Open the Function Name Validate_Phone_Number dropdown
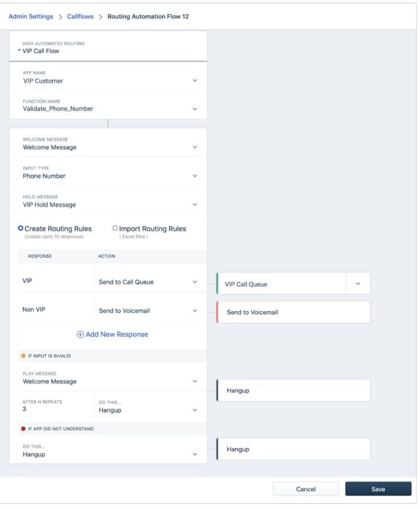 (x=108, y=105)
